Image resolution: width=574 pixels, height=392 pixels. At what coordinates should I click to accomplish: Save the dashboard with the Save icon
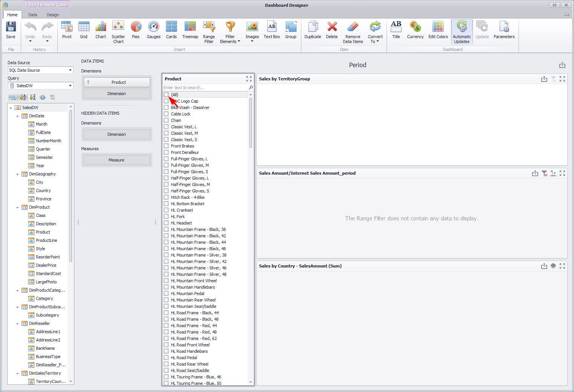click(x=11, y=30)
